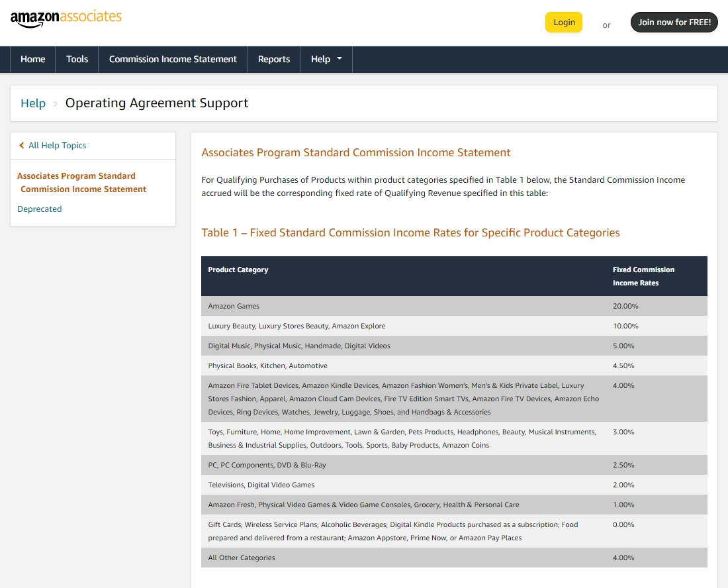Click the yellow Login button

564,23
